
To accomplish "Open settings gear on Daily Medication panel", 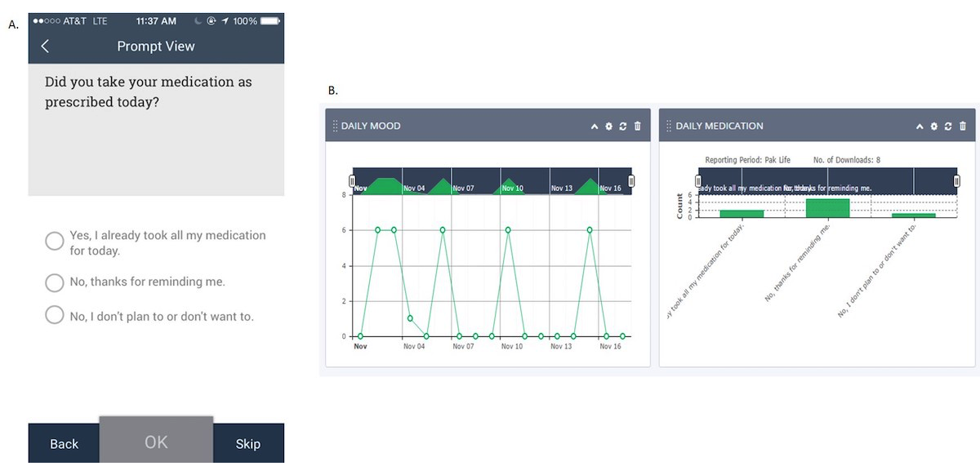I will click(x=933, y=127).
